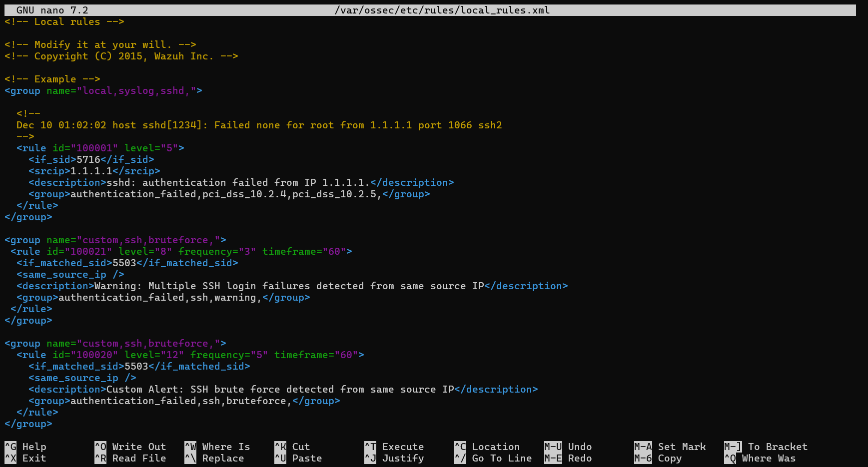868x467 pixels.
Task: Click srcip value 1.1.1.1
Action: [91, 171]
